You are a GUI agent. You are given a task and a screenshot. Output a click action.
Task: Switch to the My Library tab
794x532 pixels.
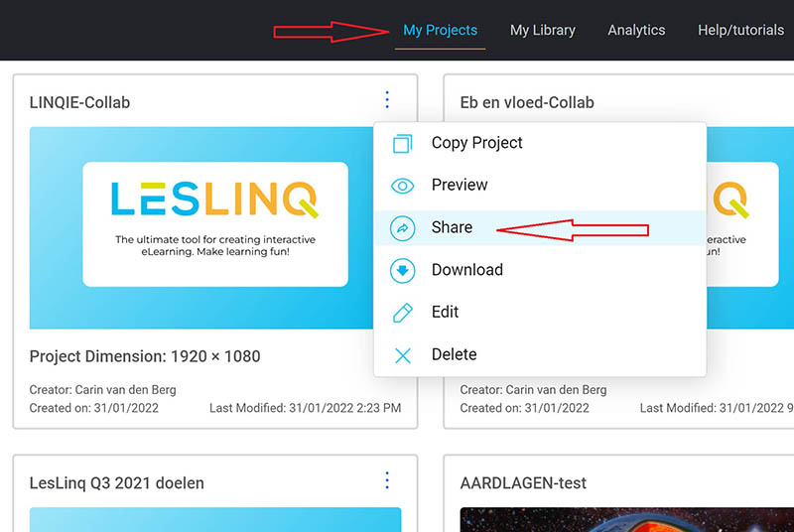click(x=542, y=31)
